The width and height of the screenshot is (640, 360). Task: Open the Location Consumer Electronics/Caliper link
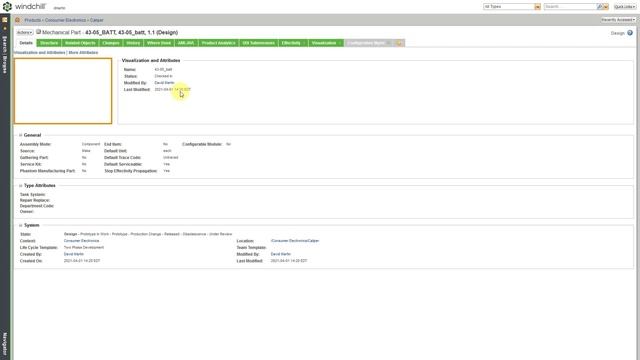(x=295, y=241)
